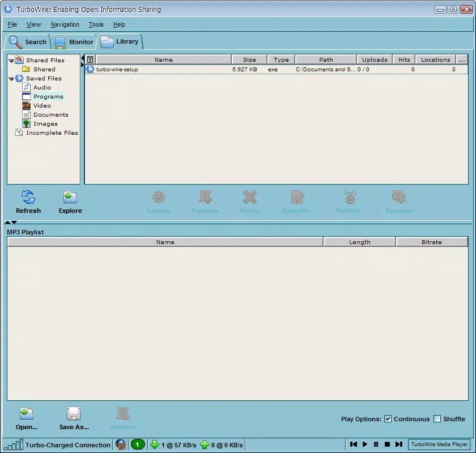Viewport: 476px width, 453px height.
Task: Open the Navigation menu
Action: pyautogui.click(x=65, y=24)
